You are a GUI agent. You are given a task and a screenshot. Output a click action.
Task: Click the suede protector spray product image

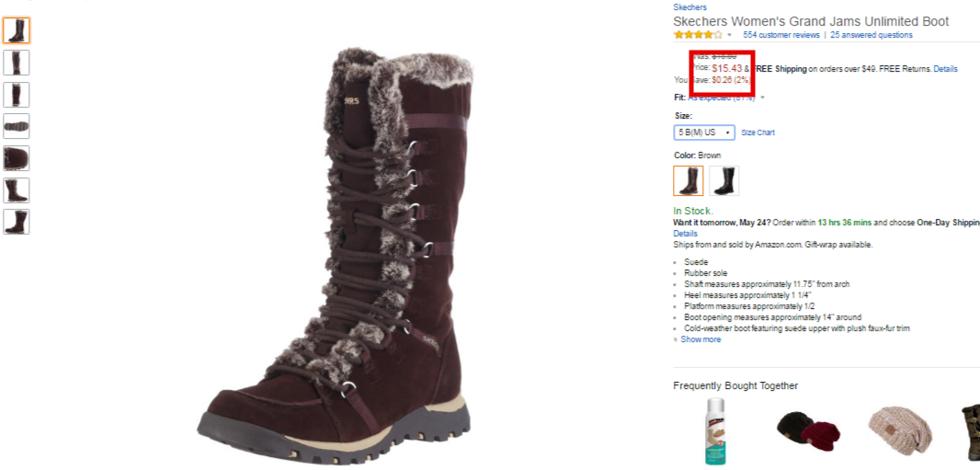click(x=715, y=431)
